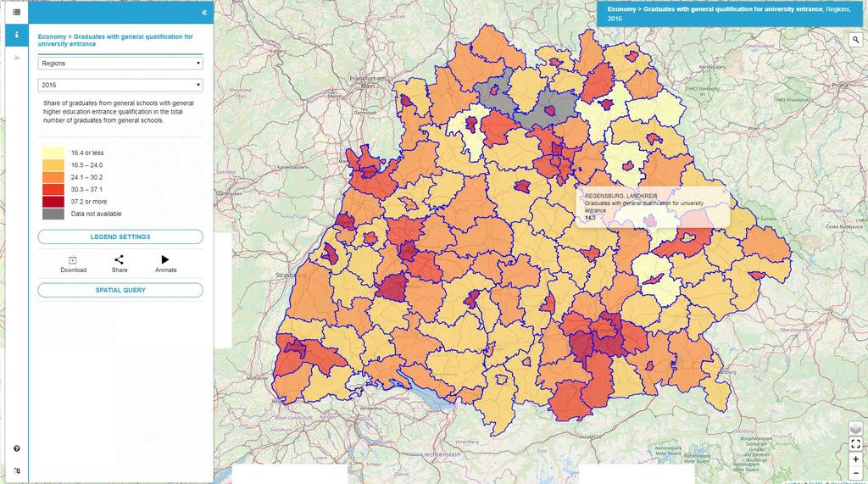Click the Regensburg Landkreis tooltip popup
This screenshot has height=484, width=868.
click(x=654, y=207)
